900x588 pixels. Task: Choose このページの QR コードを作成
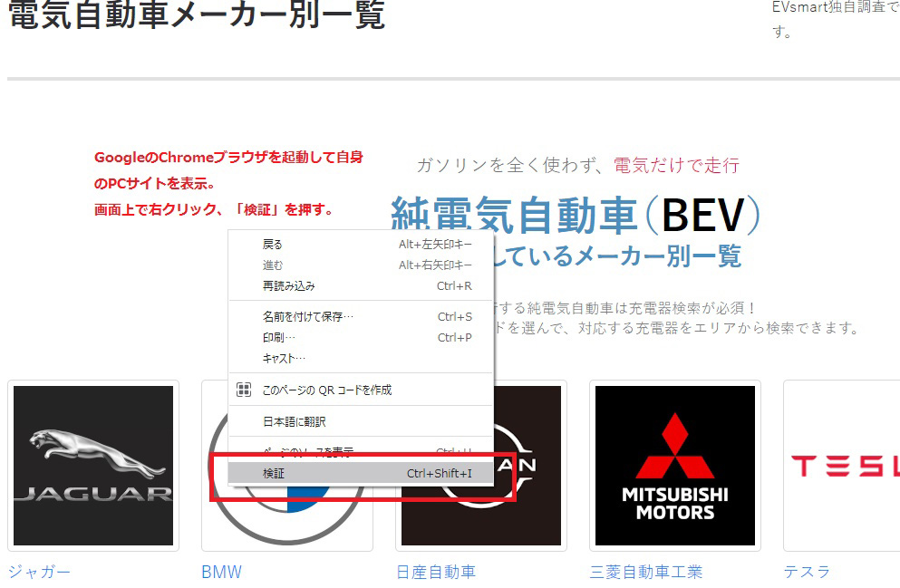(x=361, y=390)
